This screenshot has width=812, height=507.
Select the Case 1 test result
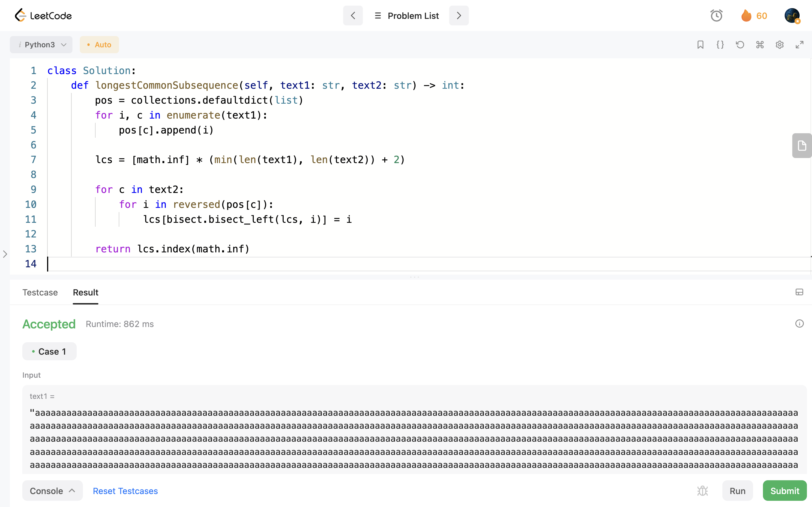[49, 352]
